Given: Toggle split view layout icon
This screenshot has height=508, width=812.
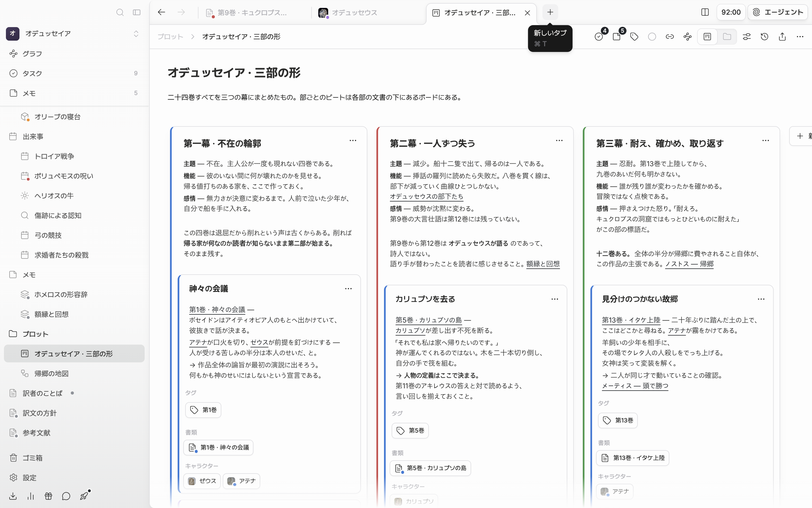Looking at the screenshot, I should coord(705,12).
